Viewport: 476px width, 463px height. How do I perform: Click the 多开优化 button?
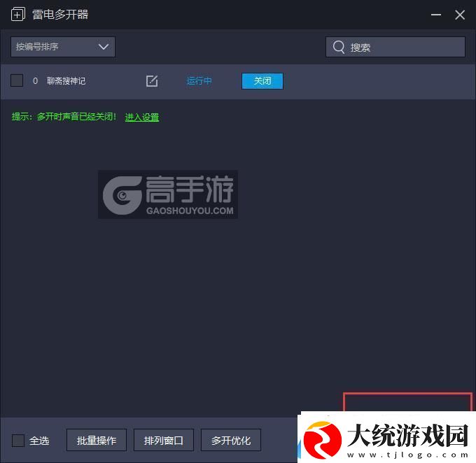231,440
